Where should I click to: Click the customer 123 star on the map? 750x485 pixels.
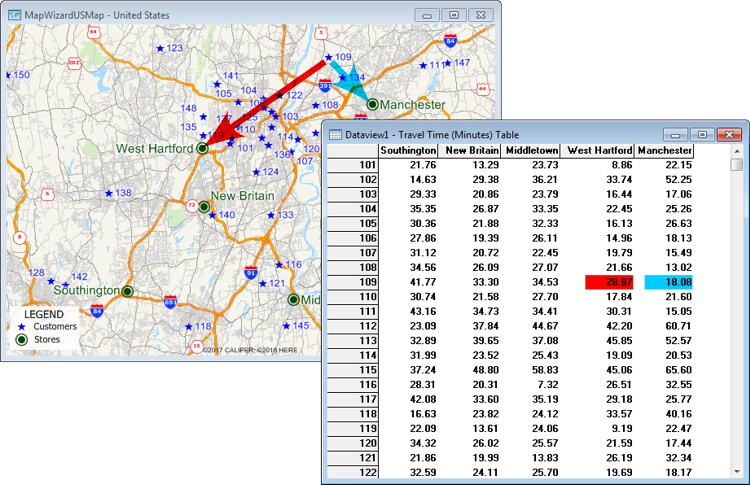157,48
